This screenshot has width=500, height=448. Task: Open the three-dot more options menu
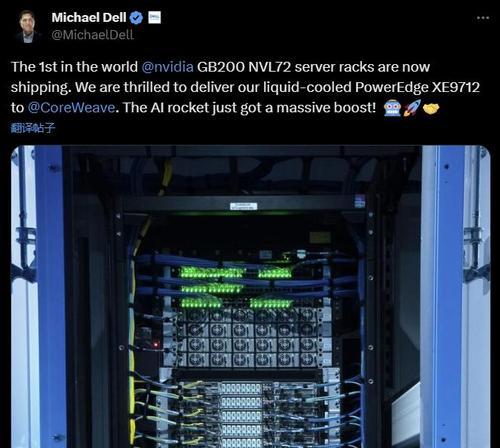point(483,18)
